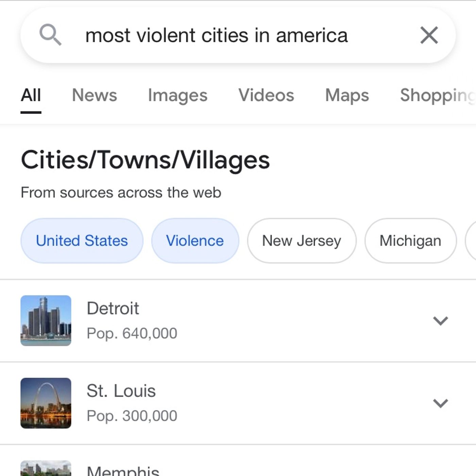476x476 pixels.
Task: Select the Michigan filter chip
Action: pos(410,241)
